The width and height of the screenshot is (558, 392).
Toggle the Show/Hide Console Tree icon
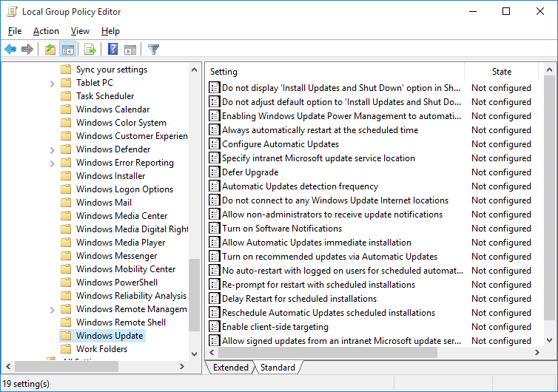coord(67,50)
